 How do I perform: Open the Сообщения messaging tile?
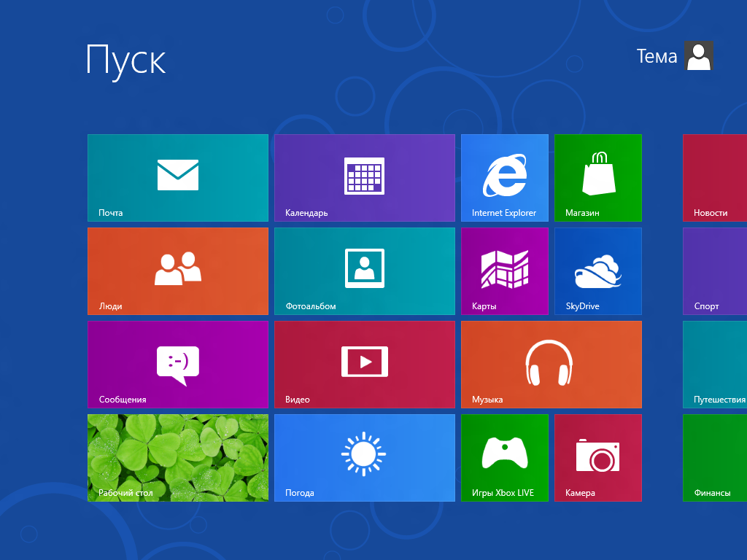point(178,364)
